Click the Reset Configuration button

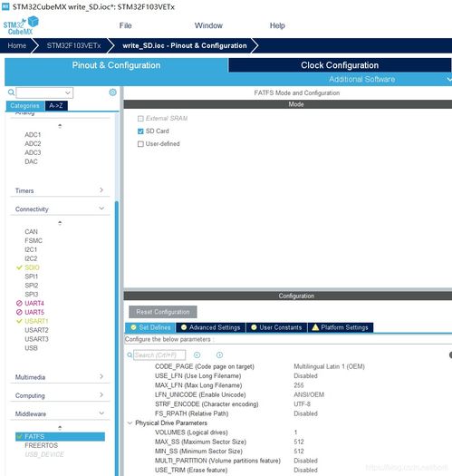(163, 312)
